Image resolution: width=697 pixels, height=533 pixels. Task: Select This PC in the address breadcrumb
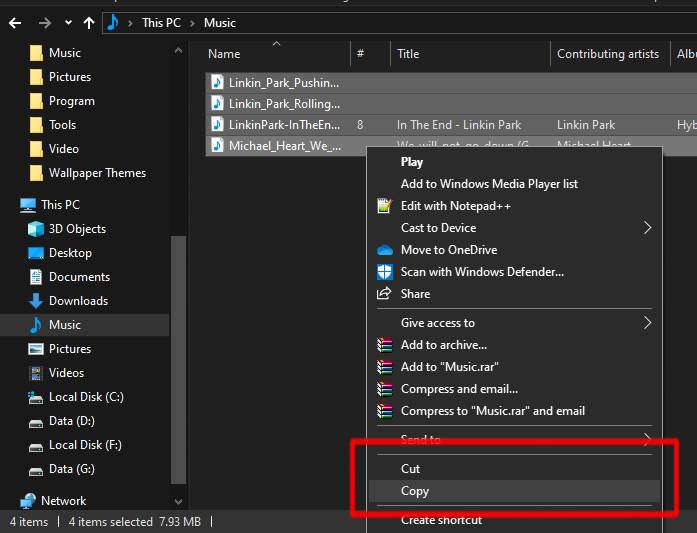[161, 23]
